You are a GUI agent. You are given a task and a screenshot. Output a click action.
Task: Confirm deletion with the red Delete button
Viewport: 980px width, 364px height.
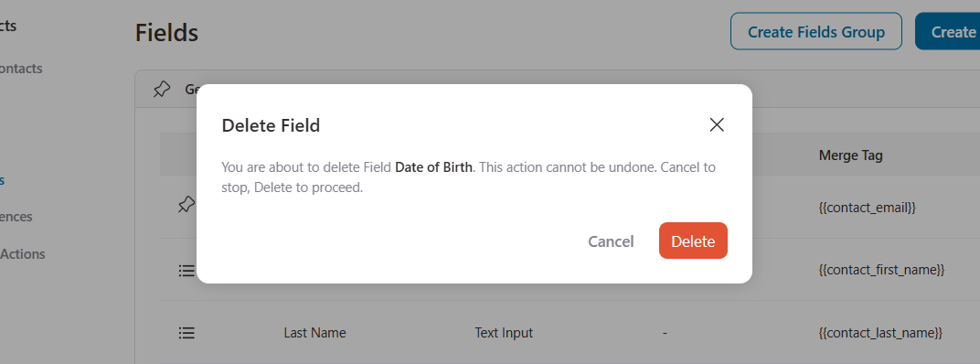tap(693, 241)
